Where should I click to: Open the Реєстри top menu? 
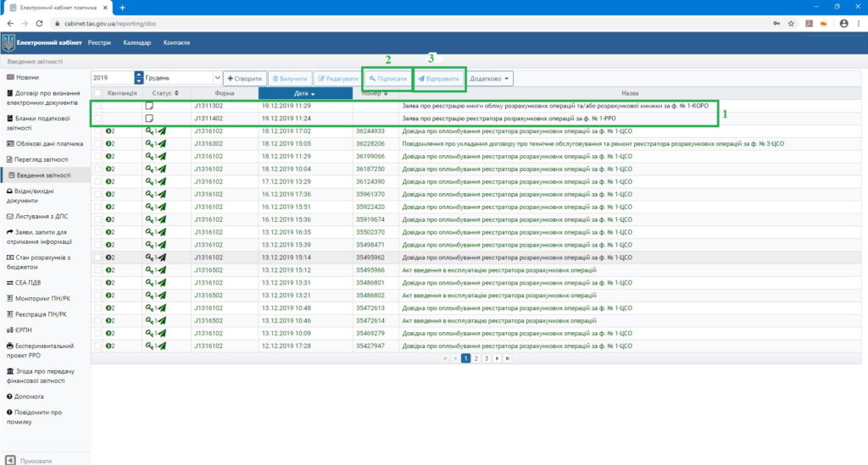(x=99, y=42)
